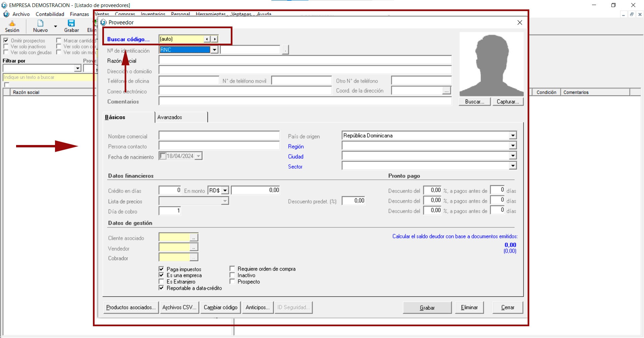Open Cliente asociado lookup button

coord(194,238)
